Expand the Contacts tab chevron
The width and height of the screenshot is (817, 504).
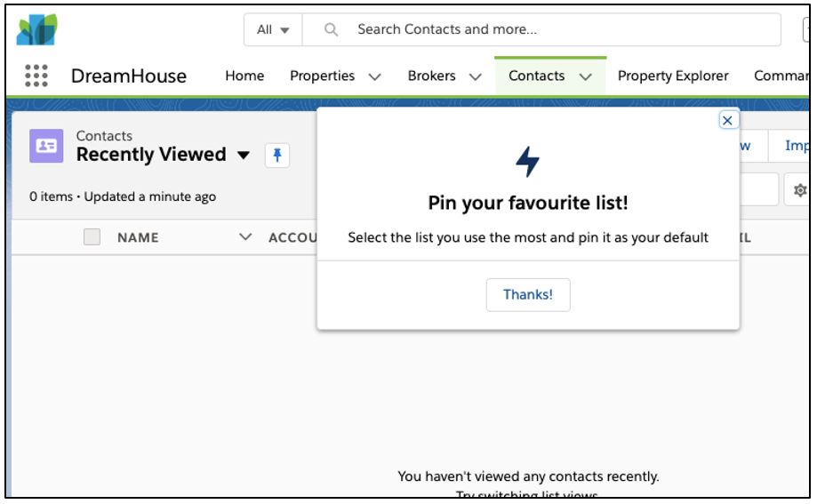click(586, 76)
